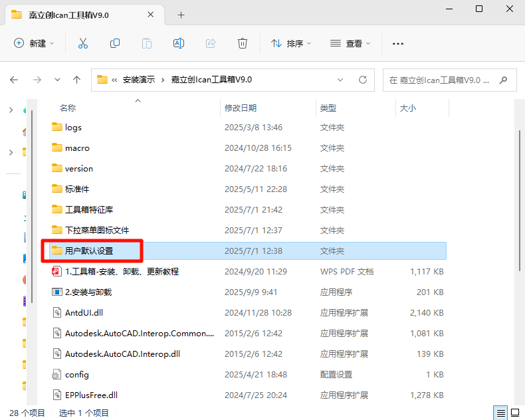Select the 2.安装与卸载 application file

coord(88,292)
